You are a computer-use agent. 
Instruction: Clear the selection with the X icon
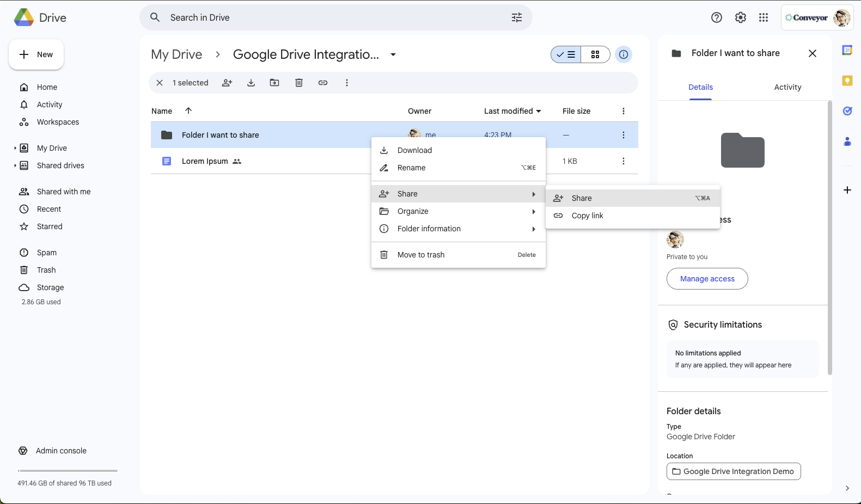pos(160,83)
